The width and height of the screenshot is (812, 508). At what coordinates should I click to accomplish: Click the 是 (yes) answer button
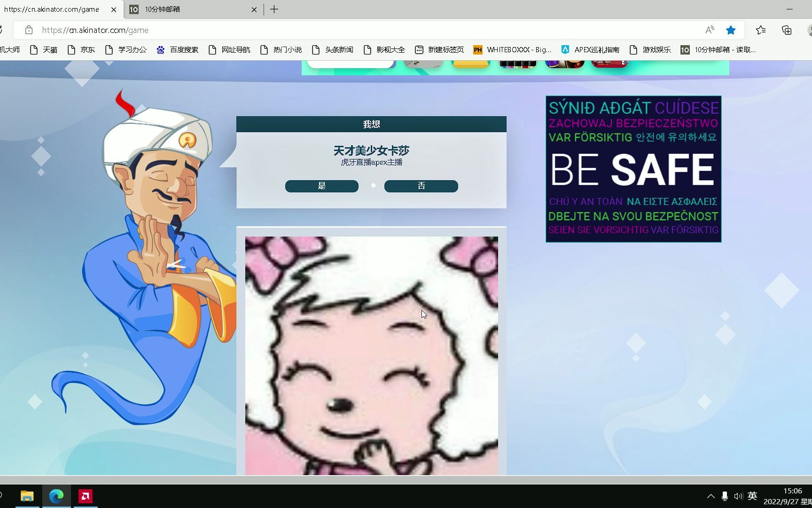pyautogui.click(x=322, y=186)
